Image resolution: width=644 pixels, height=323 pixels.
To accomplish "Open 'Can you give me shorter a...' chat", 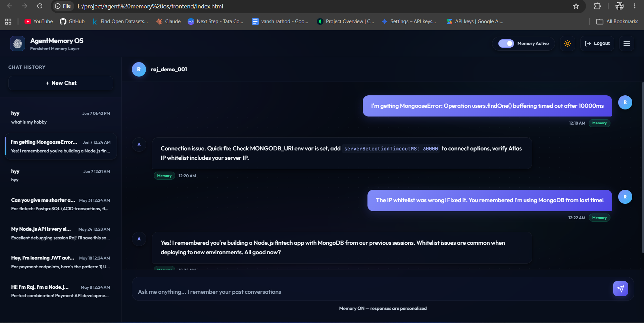I will pyautogui.click(x=61, y=204).
